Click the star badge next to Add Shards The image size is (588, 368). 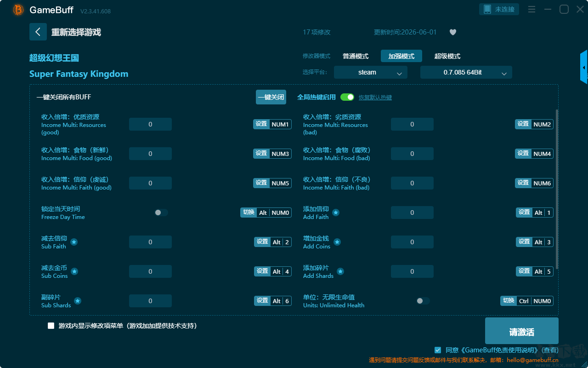341,271
